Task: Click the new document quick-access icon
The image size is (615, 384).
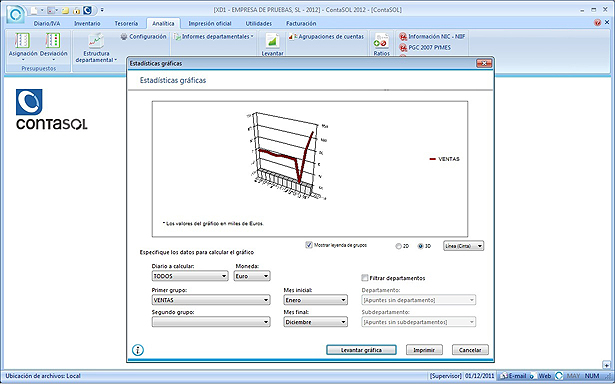Action: point(34,10)
